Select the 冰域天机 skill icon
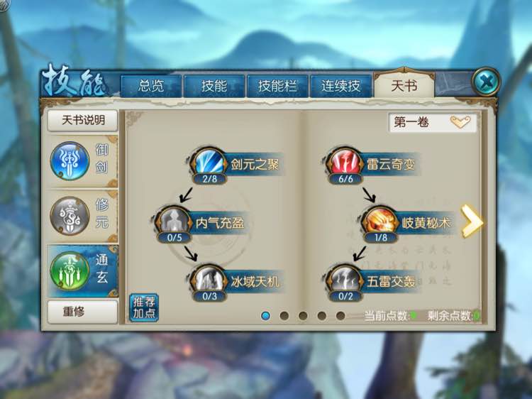532x399 pixels. (x=209, y=280)
